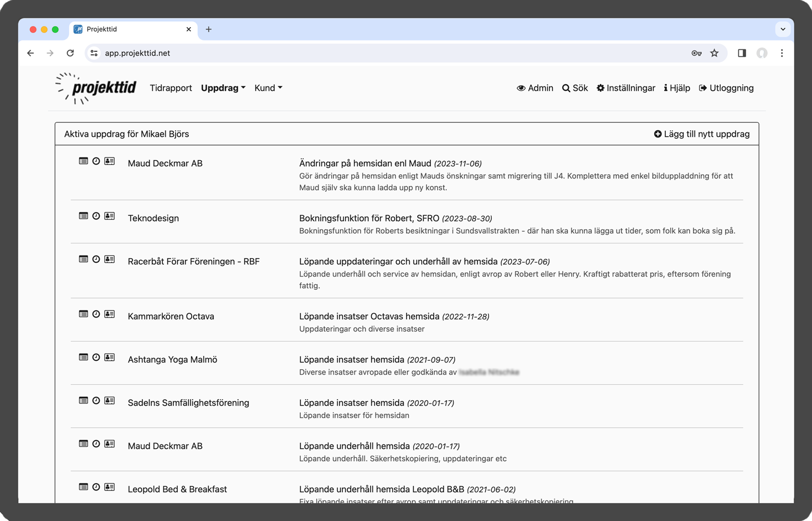Click list icon for Sadelns Samfällighetsförening

(x=83, y=401)
